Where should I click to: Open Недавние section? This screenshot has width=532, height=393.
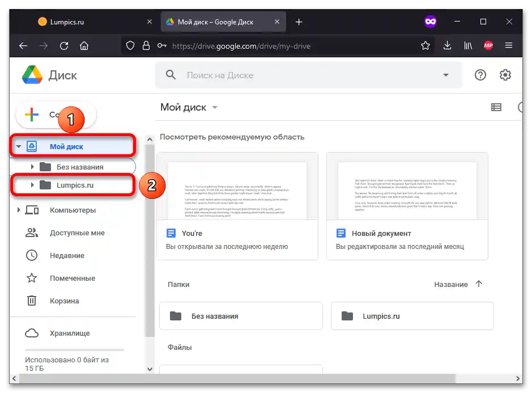click(67, 255)
